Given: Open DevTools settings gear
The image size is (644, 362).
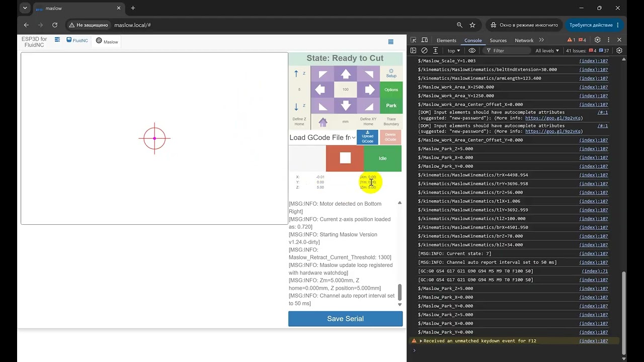Looking at the screenshot, I should (x=597, y=40).
